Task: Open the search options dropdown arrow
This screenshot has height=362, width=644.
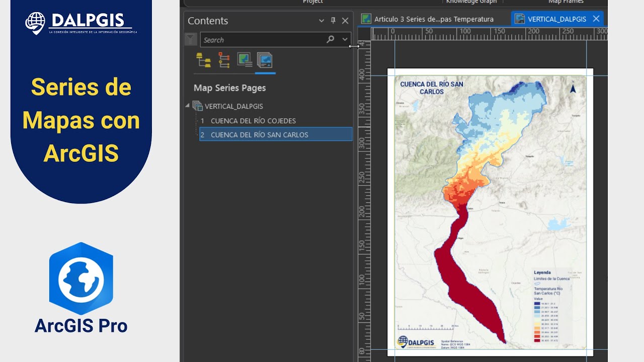Action: (x=345, y=39)
